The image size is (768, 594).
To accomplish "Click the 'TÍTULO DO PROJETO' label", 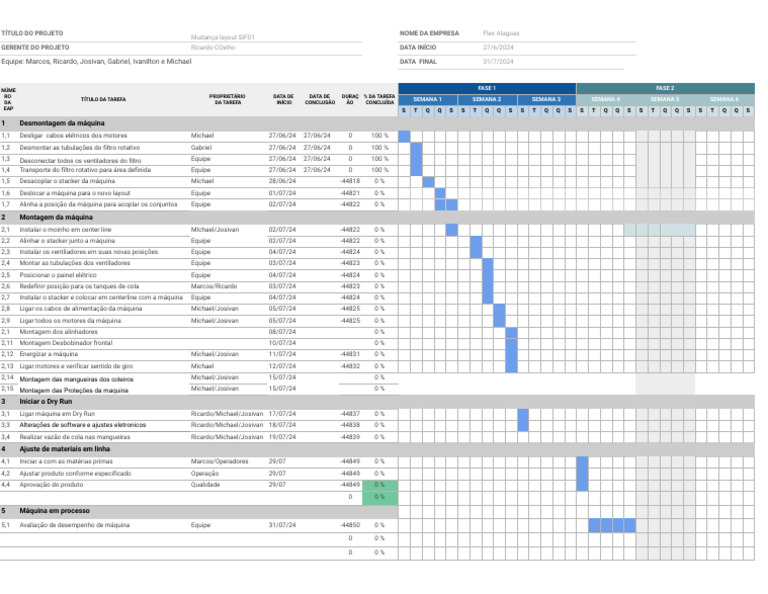I will [32, 33].
